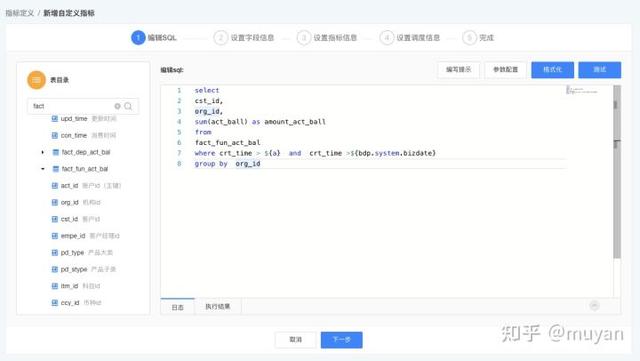Click the fact_fun_act_bal table icon
640x361 pixels.
(x=56, y=169)
